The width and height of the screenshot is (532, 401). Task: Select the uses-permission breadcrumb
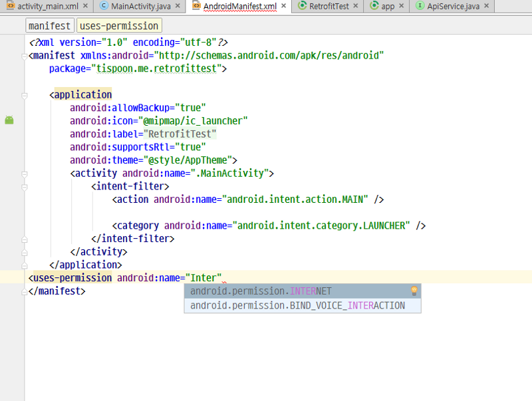coord(119,26)
